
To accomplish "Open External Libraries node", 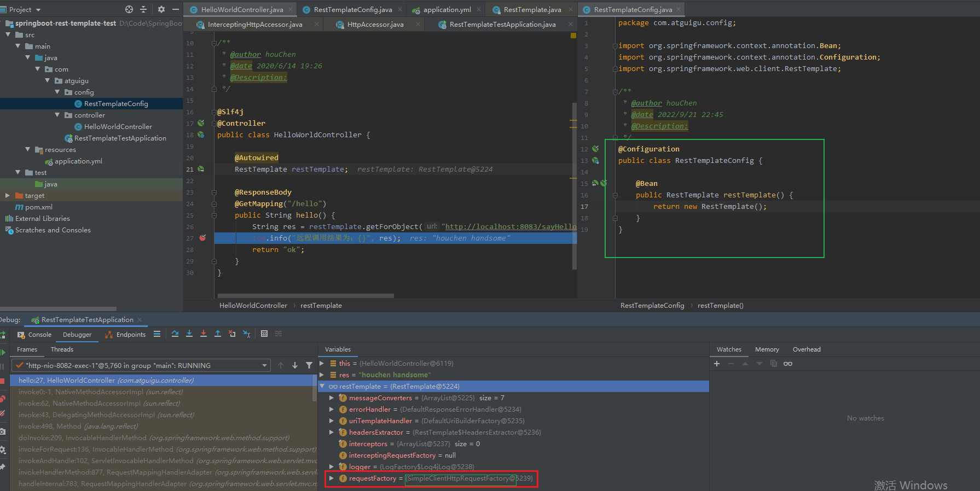I will pyautogui.click(x=42, y=218).
